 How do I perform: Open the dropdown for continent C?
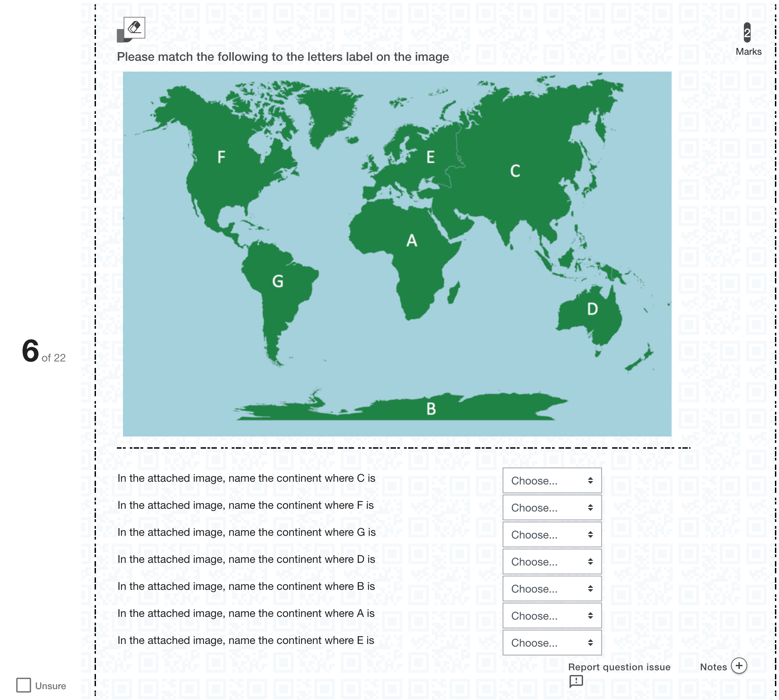pos(552,480)
